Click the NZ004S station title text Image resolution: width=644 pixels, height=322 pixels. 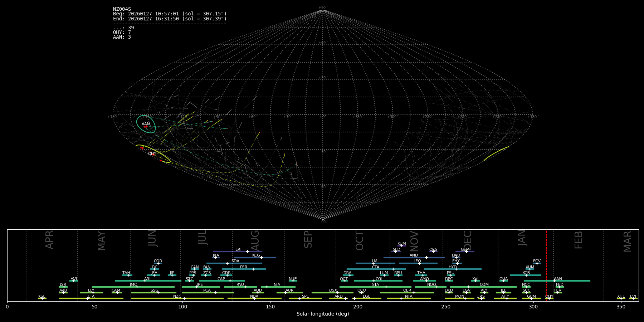point(122,9)
